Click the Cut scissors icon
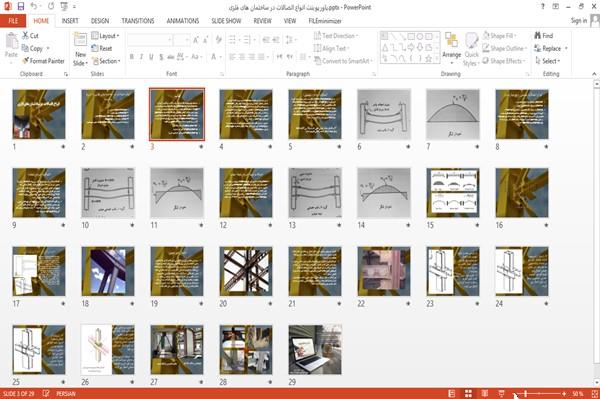 pyautogui.click(x=25, y=36)
